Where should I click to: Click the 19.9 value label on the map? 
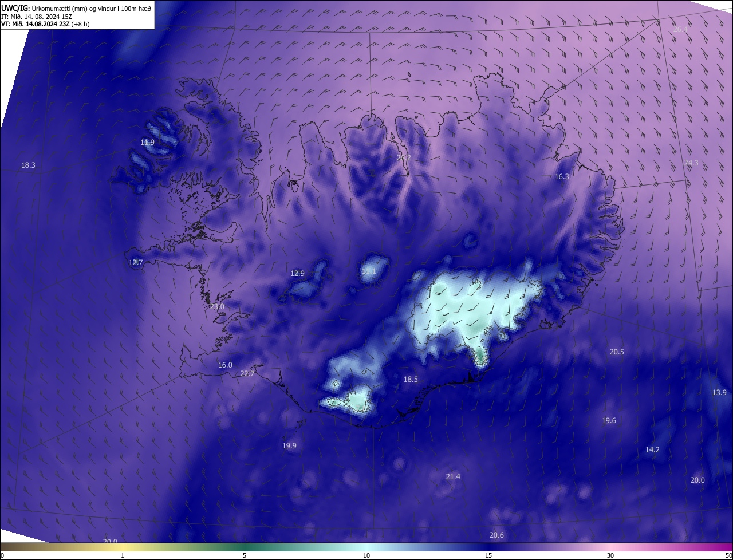point(289,446)
